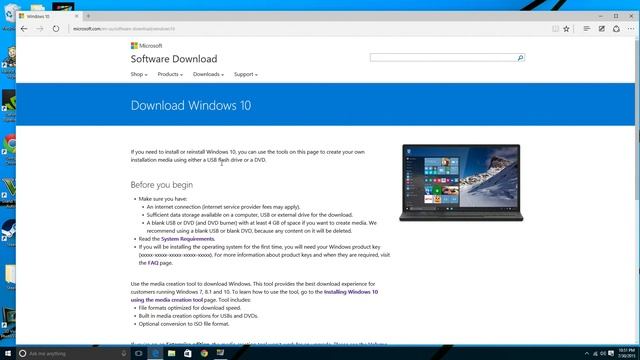This screenshot has height=360, width=640.
Task: Click the address bar URL
Action: click(x=124, y=29)
